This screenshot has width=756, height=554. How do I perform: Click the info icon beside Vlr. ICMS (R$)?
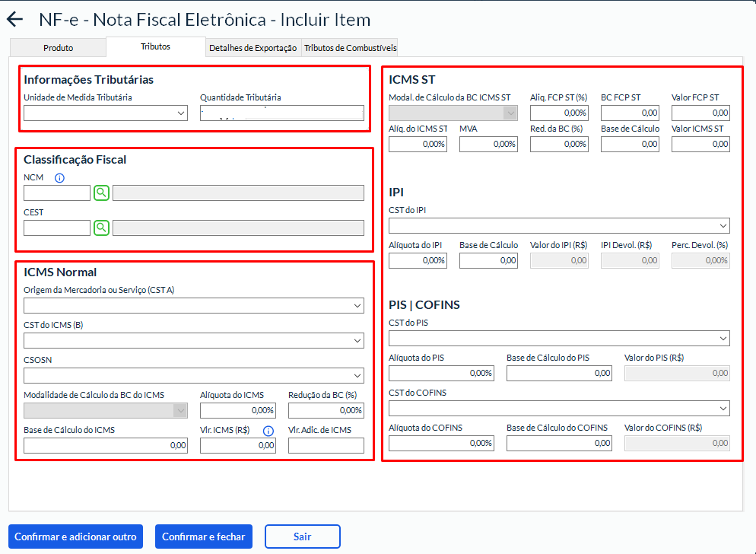(268, 431)
